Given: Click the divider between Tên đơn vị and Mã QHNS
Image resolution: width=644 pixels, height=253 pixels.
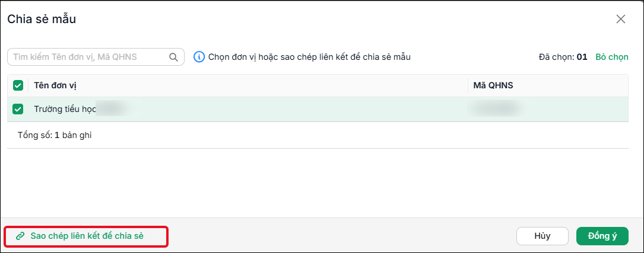Looking at the screenshot, I should tap(468, 85).
